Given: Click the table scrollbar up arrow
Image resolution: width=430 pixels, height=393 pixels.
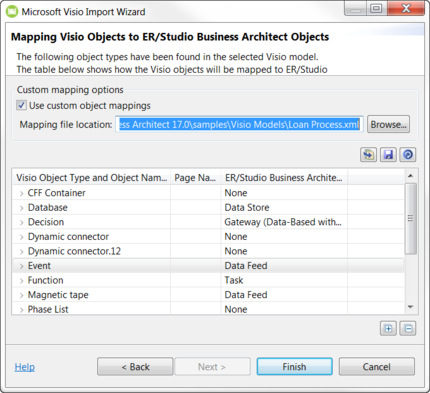Looking at the screenshot, I should tap(411, 176).
